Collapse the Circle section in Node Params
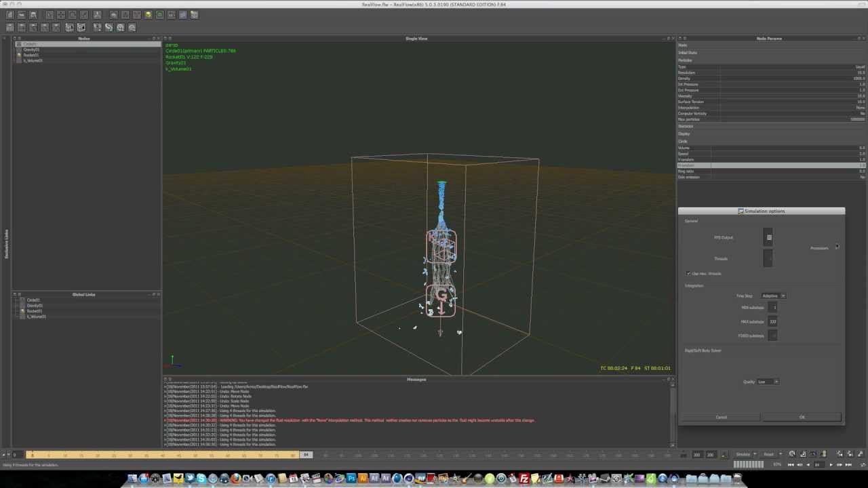Screen dimensions: 868x488 [683, 141]
